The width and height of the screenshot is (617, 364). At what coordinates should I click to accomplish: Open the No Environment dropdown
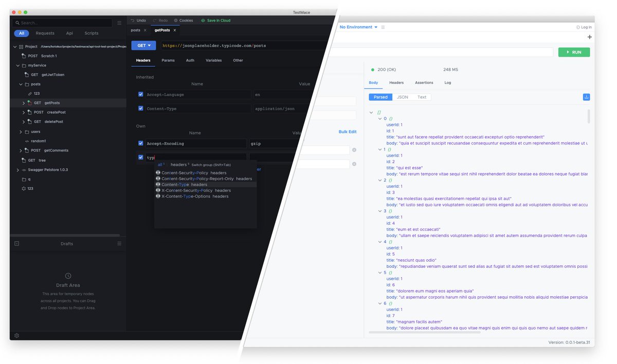point(358,27)
